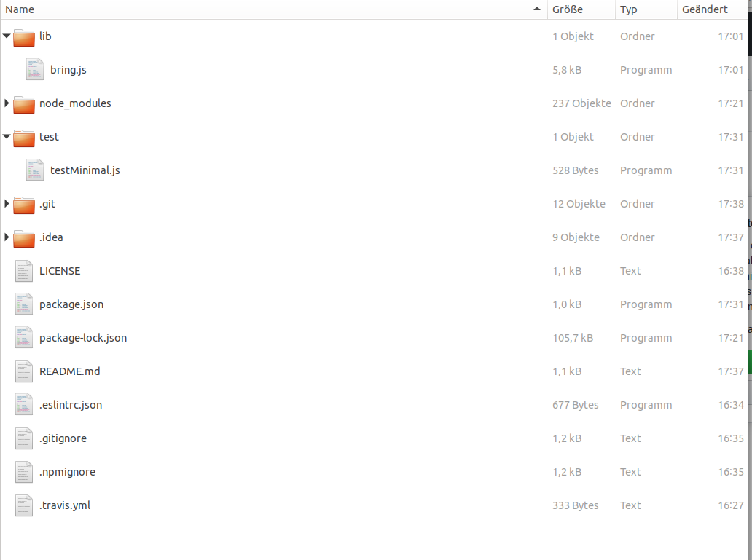The image size is (752, 560).
Task: Collapse the lib folder
Action: coord(6,36)
